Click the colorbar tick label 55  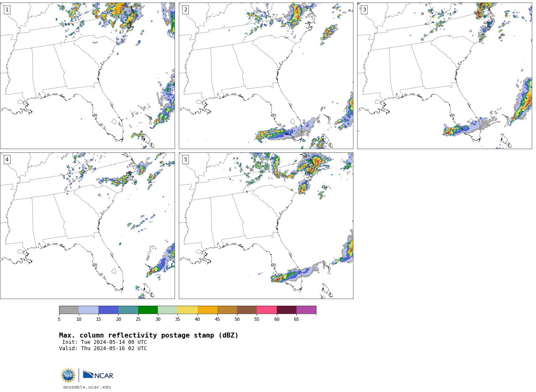click(257, 320)
